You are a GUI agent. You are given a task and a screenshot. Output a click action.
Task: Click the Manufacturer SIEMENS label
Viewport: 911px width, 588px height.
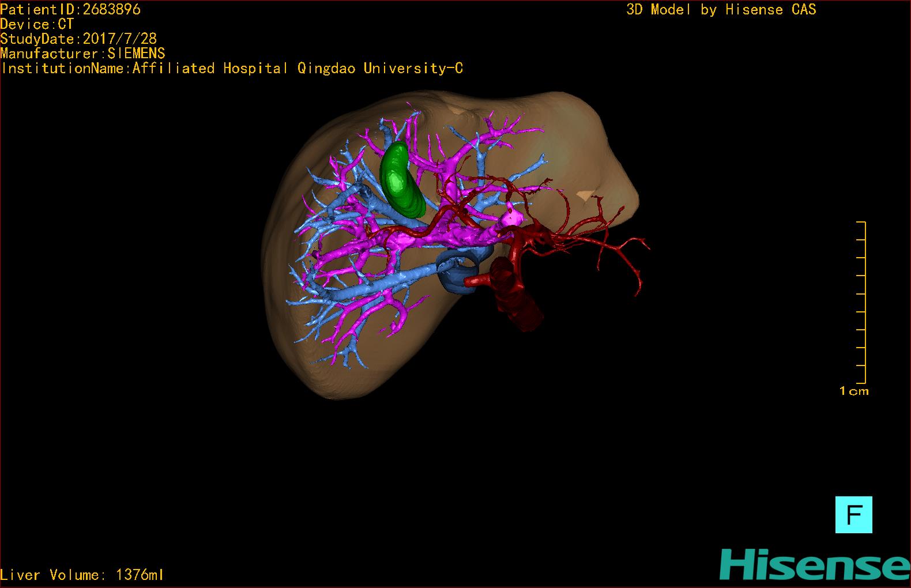point(82,54)
